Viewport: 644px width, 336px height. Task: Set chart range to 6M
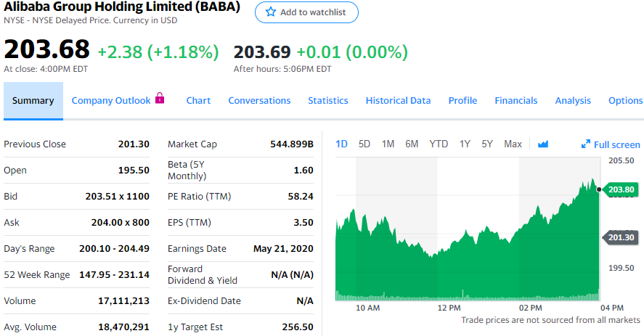tap(412, 144)
